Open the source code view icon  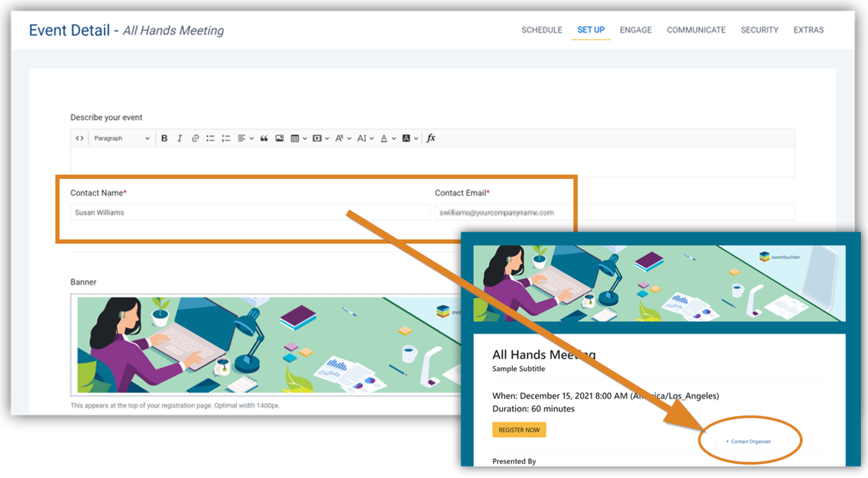[x=79, y=138]
